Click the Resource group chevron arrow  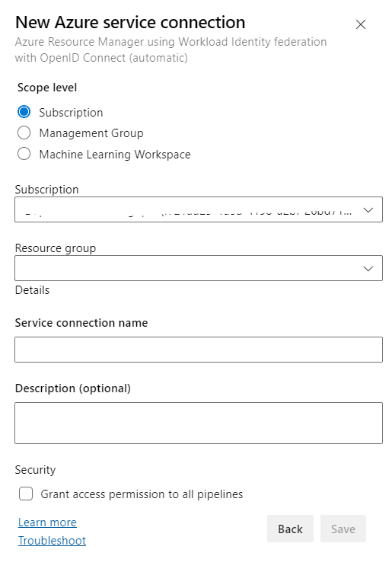[368, 269]
